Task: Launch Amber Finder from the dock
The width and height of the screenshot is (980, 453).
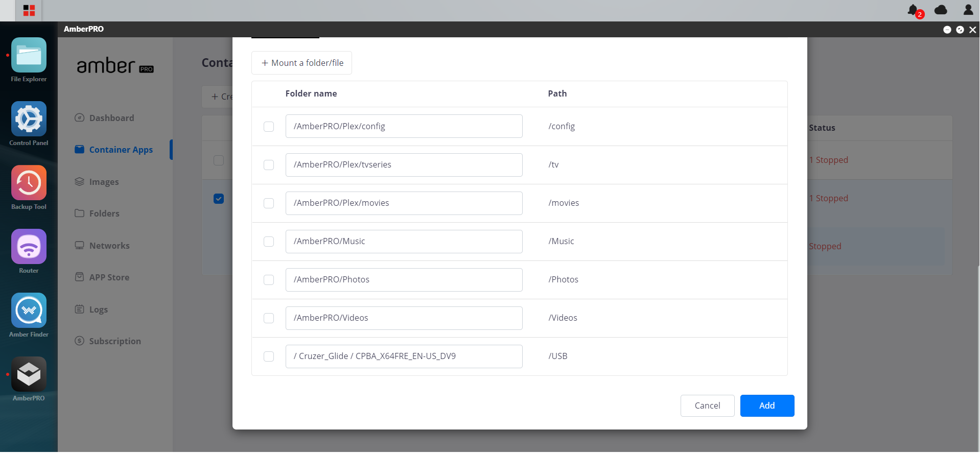Action: (29, 311)
